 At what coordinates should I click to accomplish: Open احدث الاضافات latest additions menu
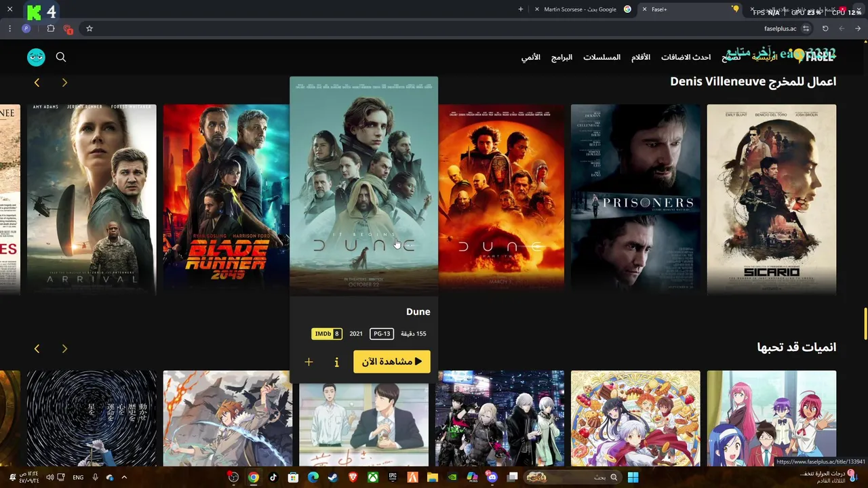(686, 57)
